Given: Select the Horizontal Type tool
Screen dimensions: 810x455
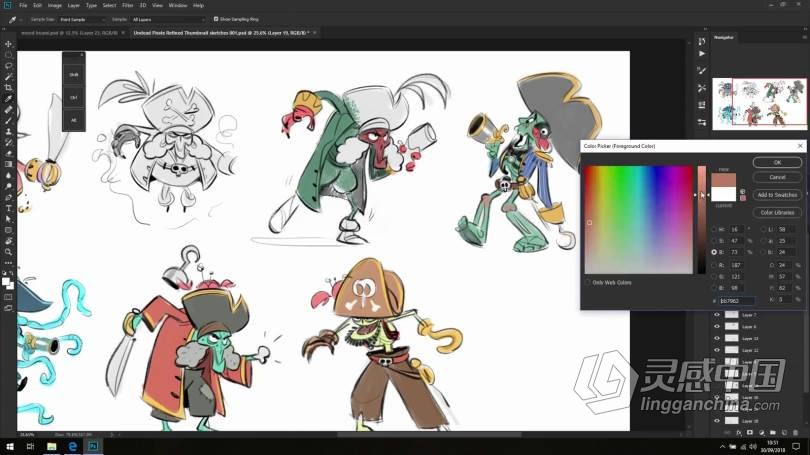Looking at the screenshot, I should (8, 208).
